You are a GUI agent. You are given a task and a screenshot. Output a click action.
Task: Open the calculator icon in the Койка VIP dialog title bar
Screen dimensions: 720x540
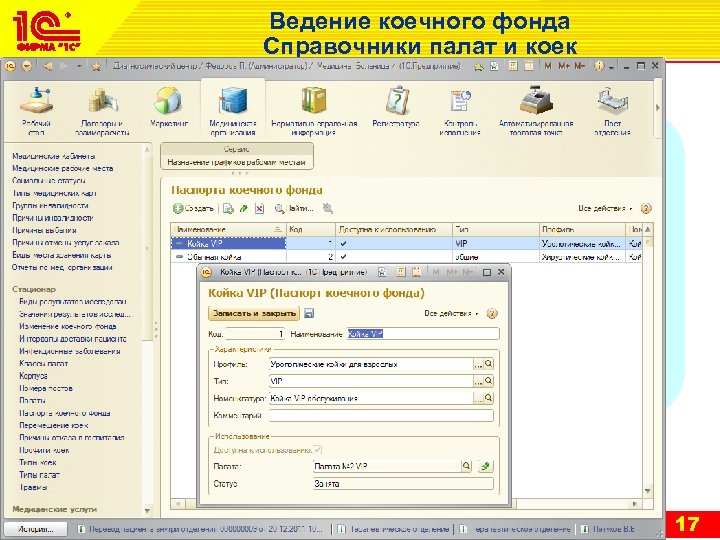coord(401,272)
